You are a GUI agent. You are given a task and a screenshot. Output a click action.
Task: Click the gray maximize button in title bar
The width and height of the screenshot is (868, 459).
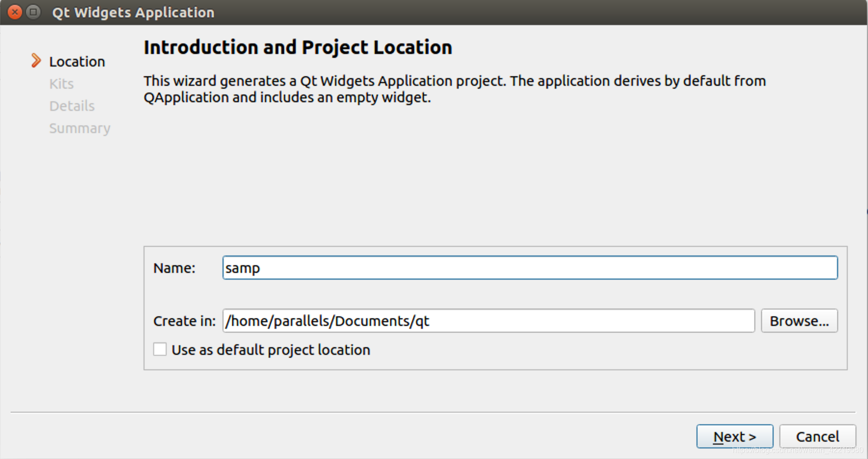click(x=33, y=12)
